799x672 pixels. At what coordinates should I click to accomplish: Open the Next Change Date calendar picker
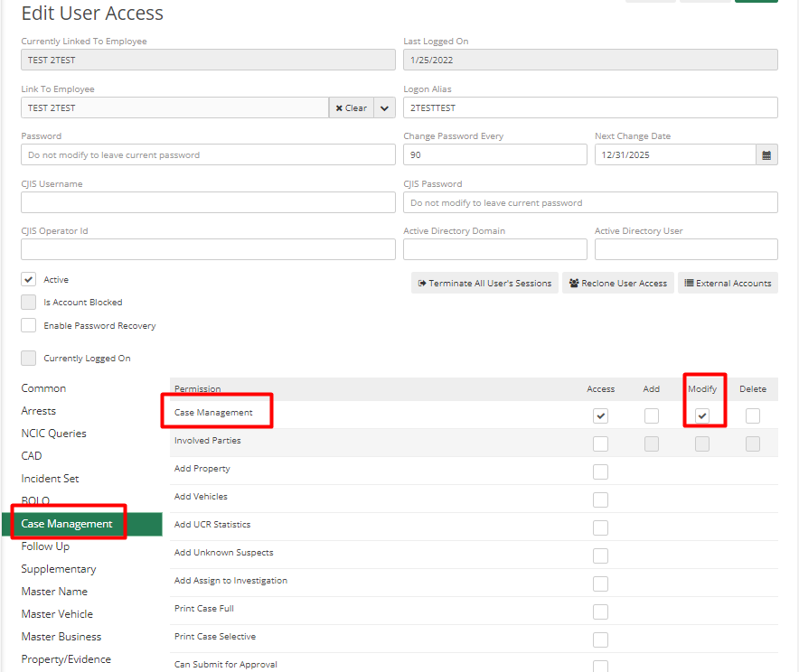coord(766,154)
